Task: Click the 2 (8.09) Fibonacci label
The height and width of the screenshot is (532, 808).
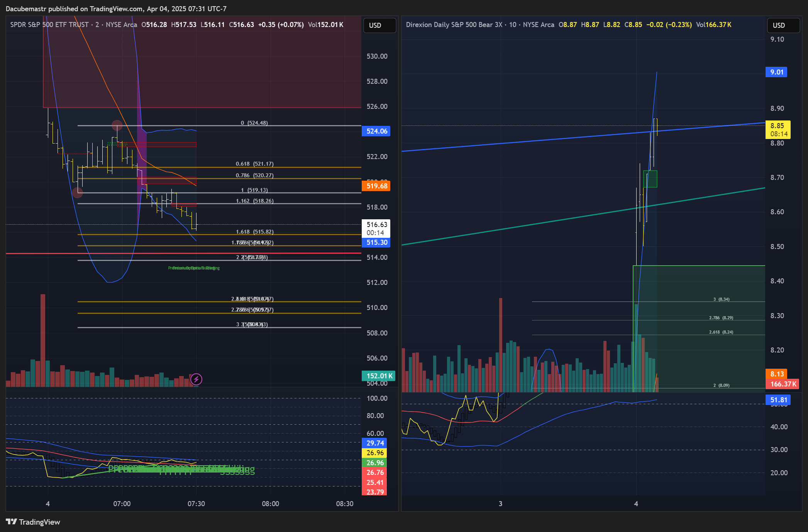Action: click(x=721, y=385)
